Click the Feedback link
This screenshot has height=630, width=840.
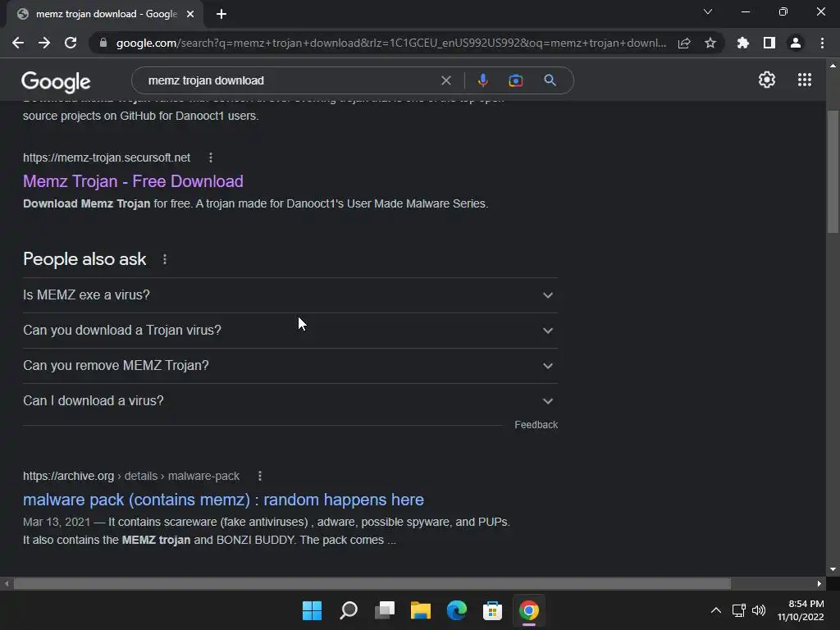(x=536, y=425)
